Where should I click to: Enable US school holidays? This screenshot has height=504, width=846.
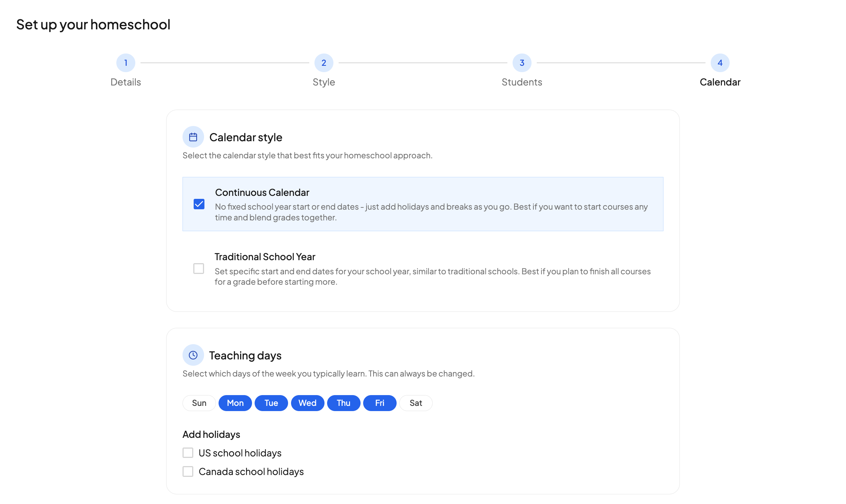pyautogui.click(x=188, y=453)
